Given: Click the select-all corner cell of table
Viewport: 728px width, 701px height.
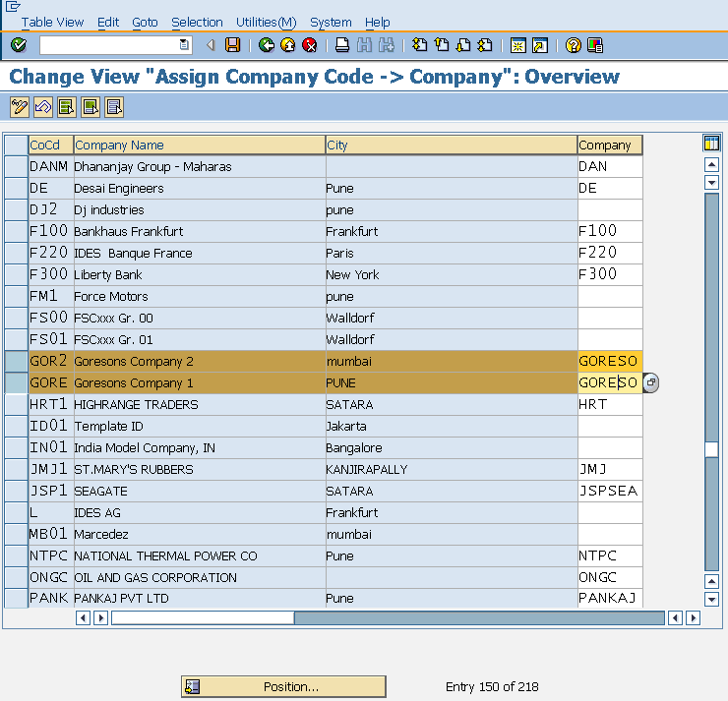Looking at the screenshot, I should [17, 146].
